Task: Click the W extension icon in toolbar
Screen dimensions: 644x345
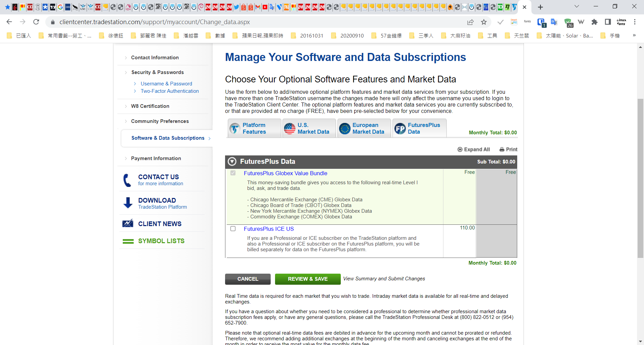Action: click(x=581, y=22)
